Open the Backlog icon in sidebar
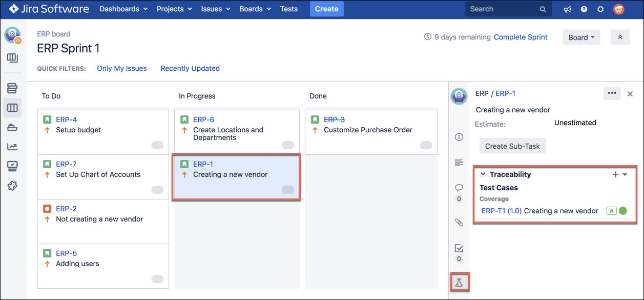The image size is (644, 300). (12, 89)
